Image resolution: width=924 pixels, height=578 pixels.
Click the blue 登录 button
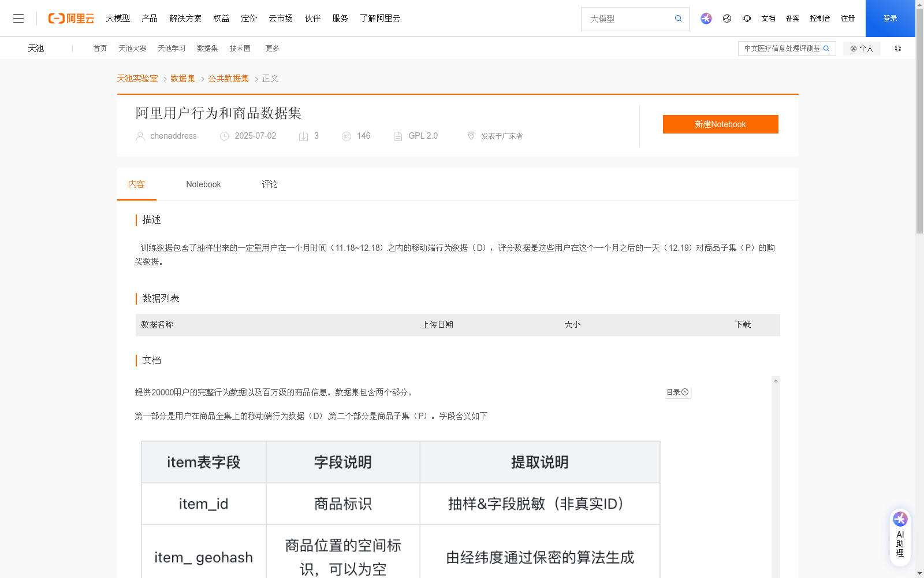pyautogui.click(x=890, y=18)
